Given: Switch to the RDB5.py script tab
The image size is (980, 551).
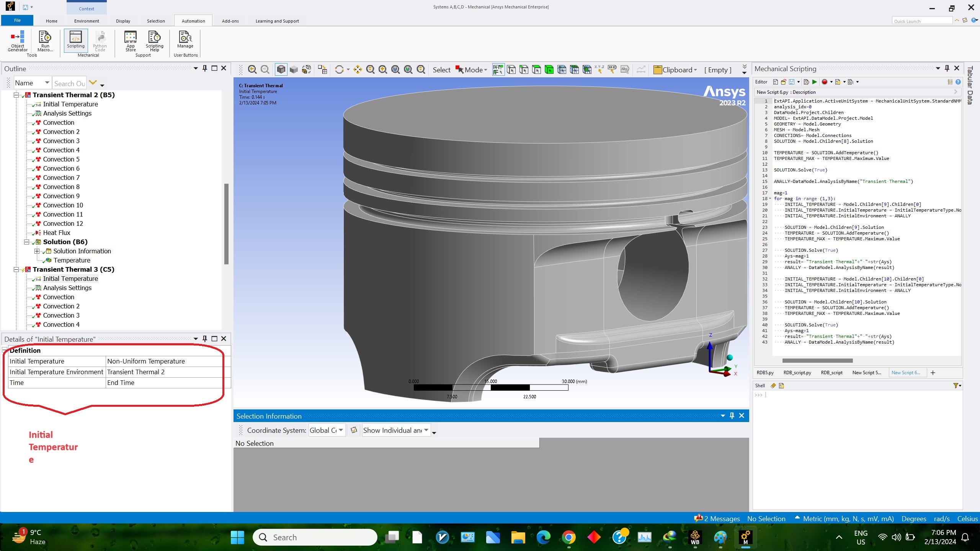Looking at the screenshot, I should (765, 372).
